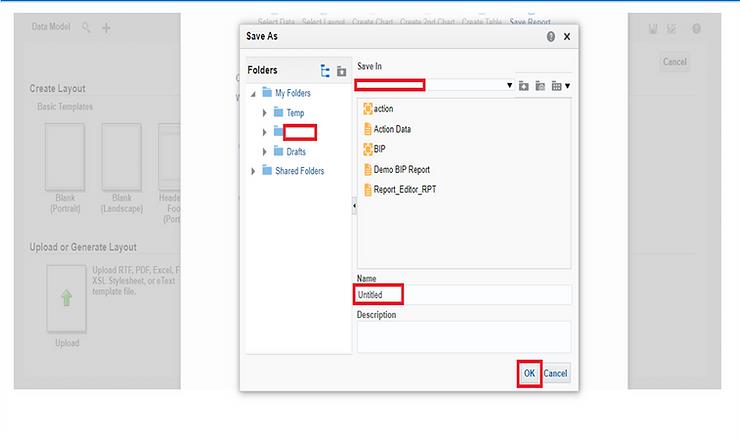Click the new folder icon beside Save In
This screenshot has height=439, width=740.
click(523, 86)
